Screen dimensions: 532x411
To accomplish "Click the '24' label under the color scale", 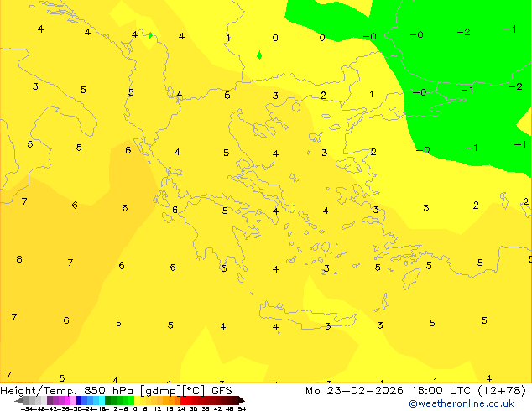I will click(x=181, y=408).
